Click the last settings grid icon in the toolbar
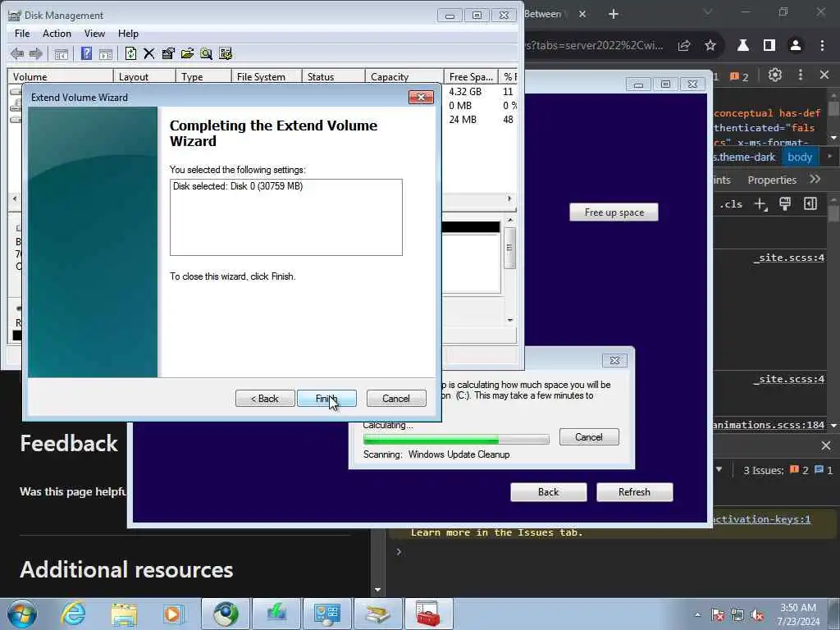The width and height of the screenshot is (840, 630). [x=226, y=53]
